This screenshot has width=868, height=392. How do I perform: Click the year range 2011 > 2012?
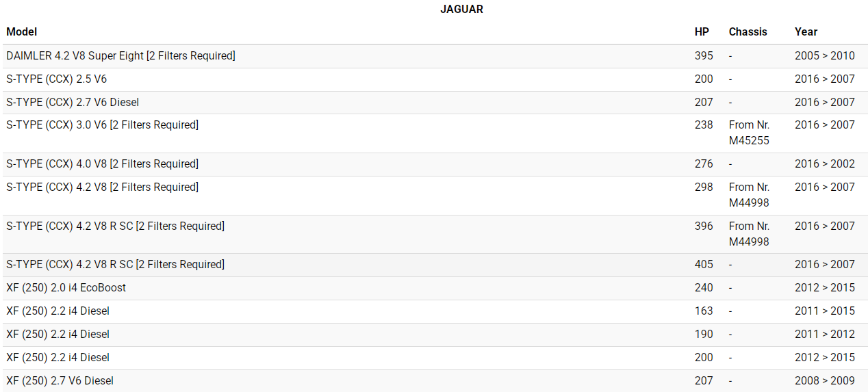tap(824, 335)
